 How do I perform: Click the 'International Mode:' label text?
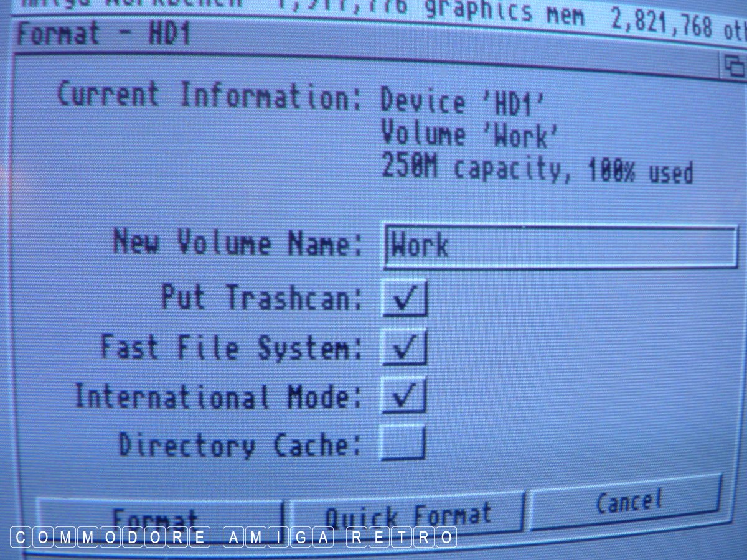[218, 396]
